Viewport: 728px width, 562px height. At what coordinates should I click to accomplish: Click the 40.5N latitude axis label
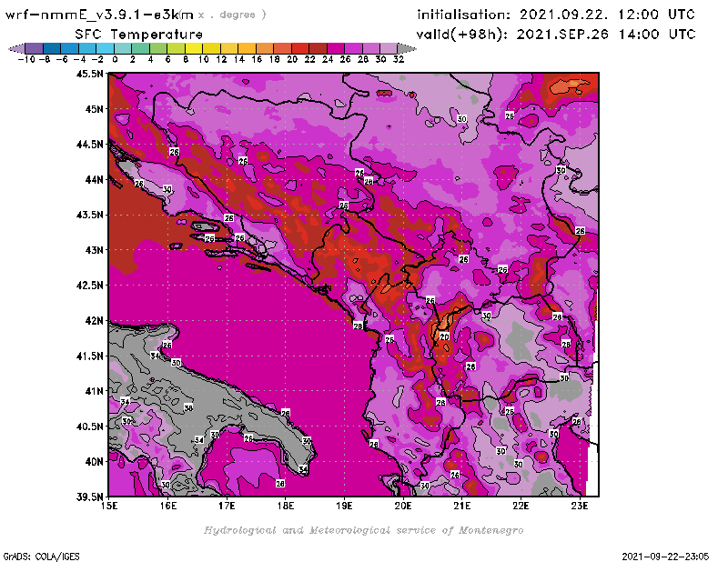pos(89,427)
